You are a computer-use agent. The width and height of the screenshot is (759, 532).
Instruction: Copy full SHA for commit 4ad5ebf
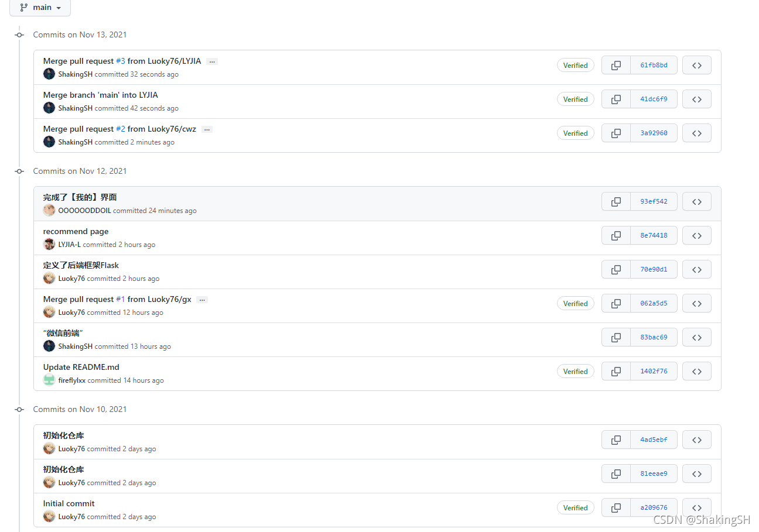[x=616, y=440]
